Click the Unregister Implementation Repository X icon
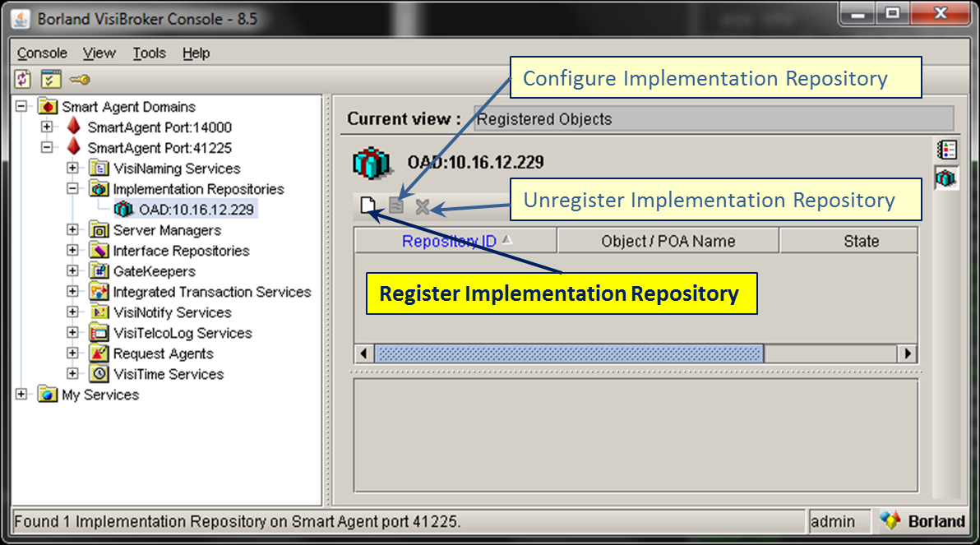 (423, 206)
